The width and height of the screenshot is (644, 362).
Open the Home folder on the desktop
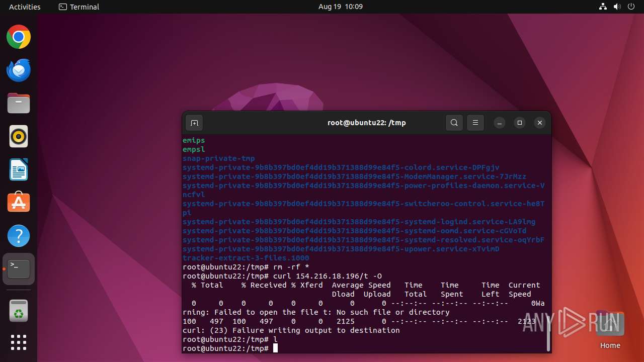[x=610, y=330]
